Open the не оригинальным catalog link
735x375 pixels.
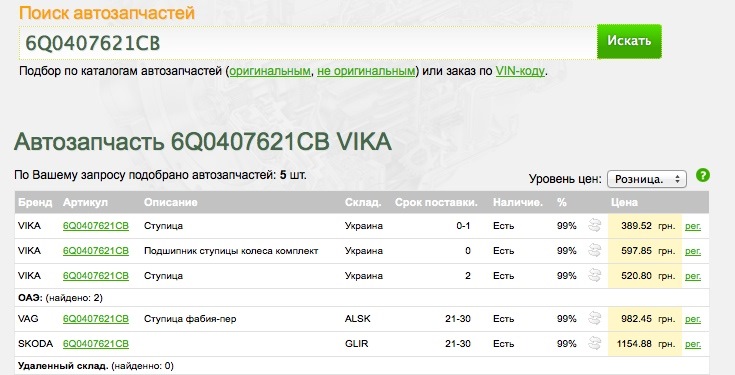pos(366,71)
